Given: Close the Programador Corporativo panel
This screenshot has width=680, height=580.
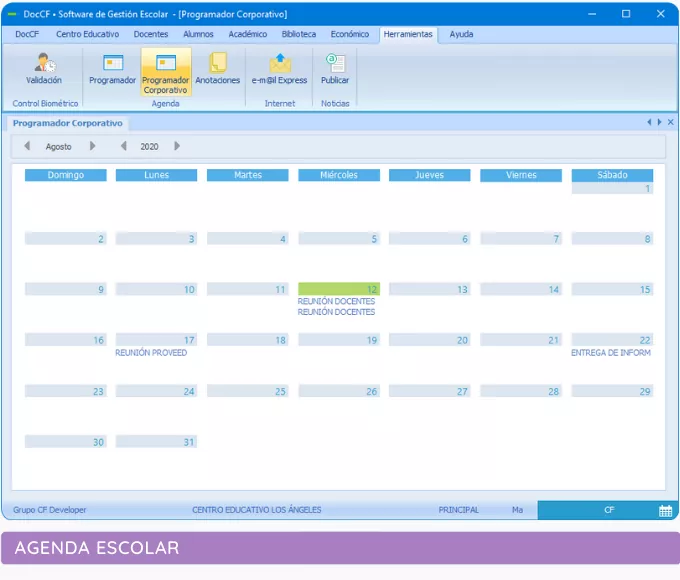Looking at the screenshot, I should (671, 122).
